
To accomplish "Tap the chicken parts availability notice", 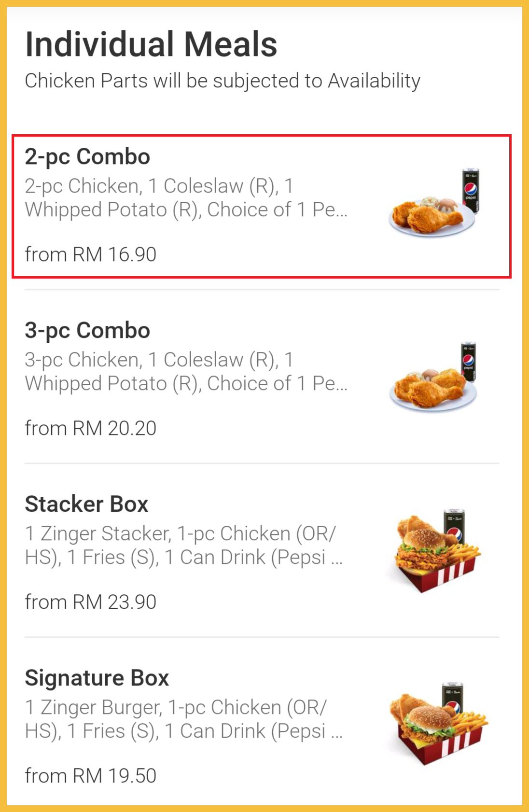I will (223, 81).
